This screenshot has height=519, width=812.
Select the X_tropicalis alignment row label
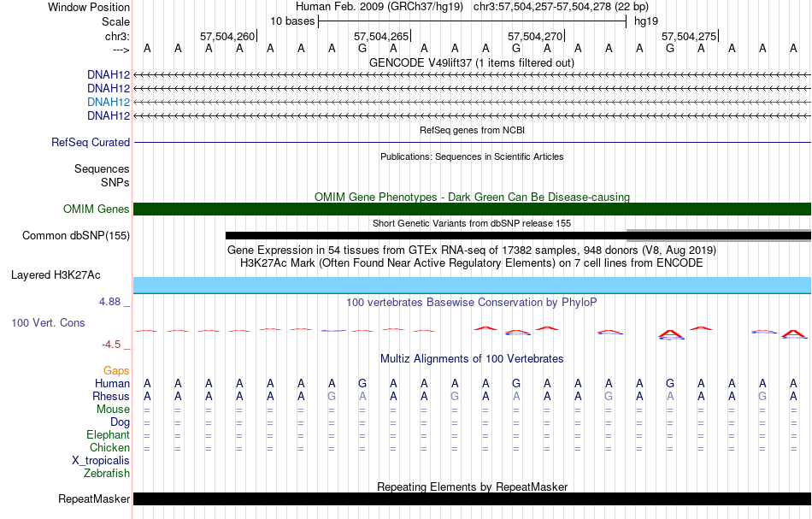pyautogui.click(x=101, y=461)
